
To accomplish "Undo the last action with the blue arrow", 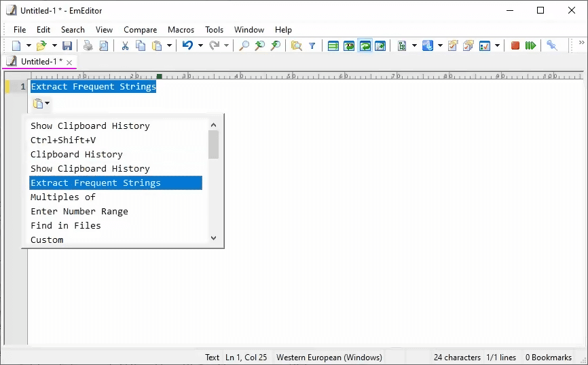I will [187, 45].
